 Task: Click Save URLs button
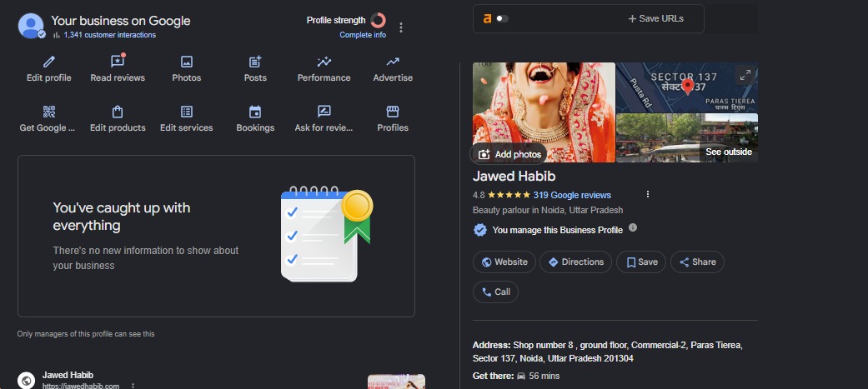tap(656, 19)
